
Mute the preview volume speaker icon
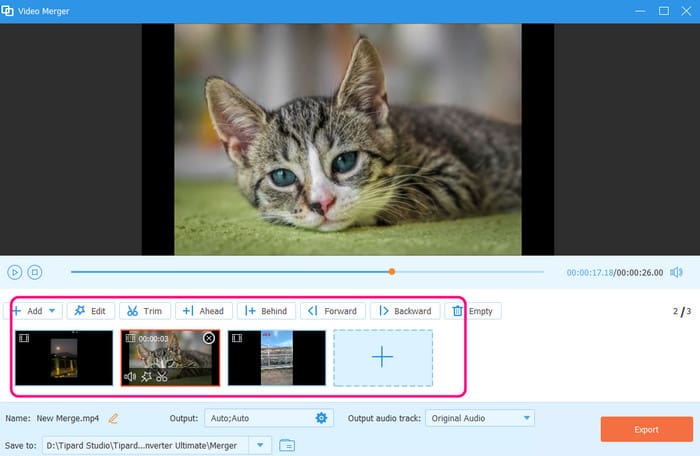[x=676, y=272]
